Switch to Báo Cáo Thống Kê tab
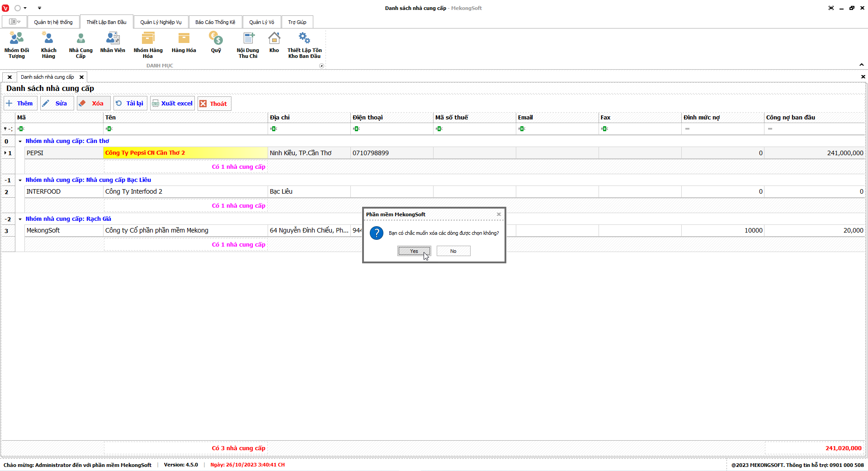868x471 pixels. tap(215, 22)
